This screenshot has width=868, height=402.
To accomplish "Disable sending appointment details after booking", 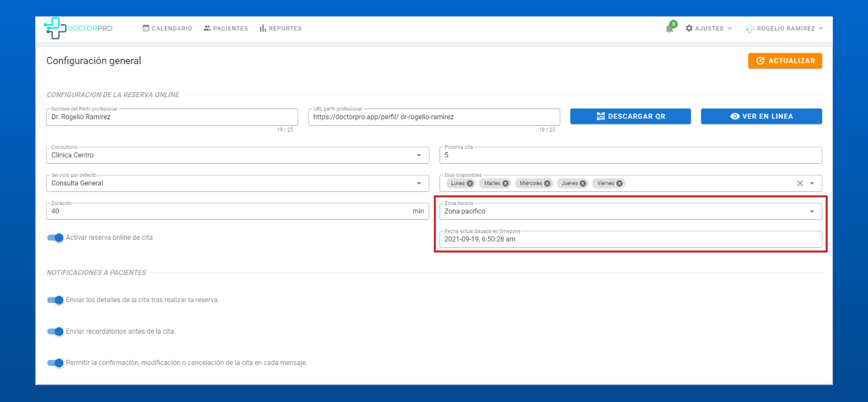I will point(55,300).
